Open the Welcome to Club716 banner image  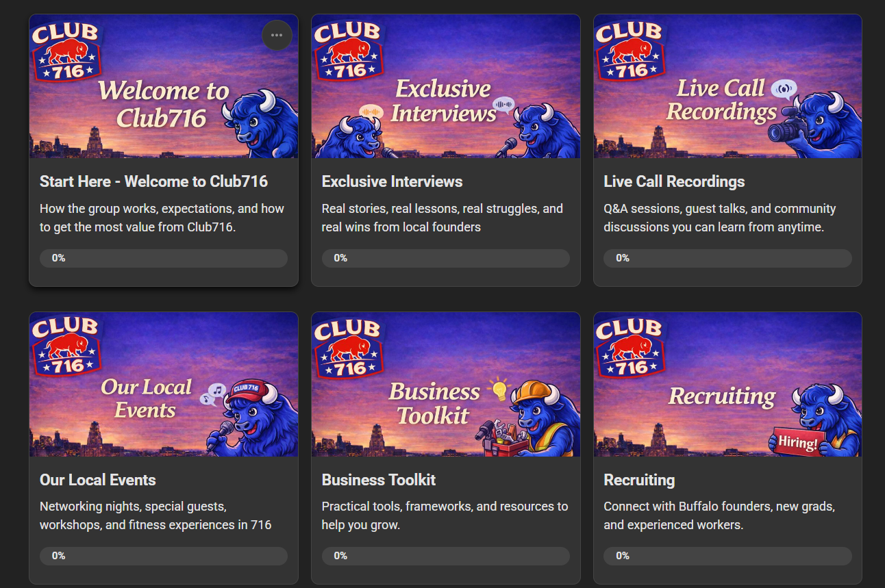click(x=164, y=87)
